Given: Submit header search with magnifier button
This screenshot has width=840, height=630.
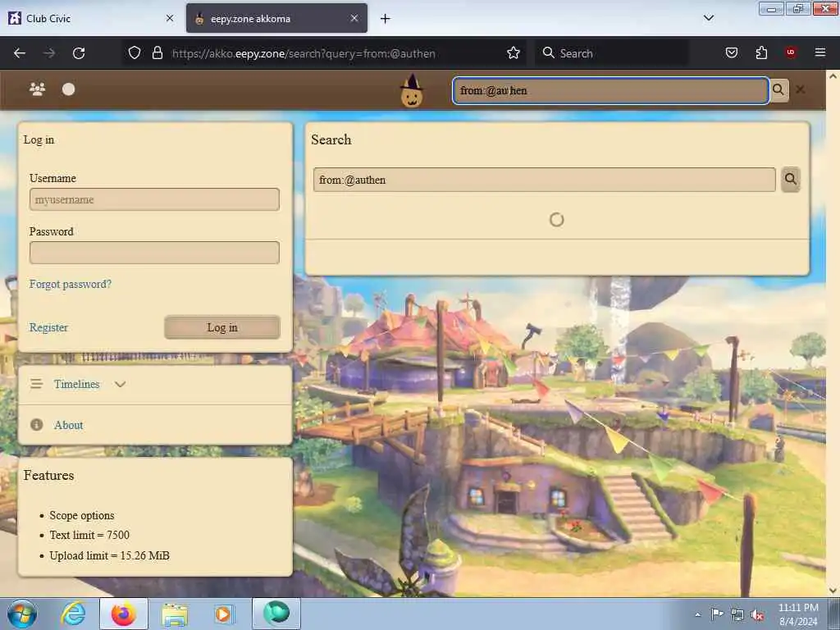Looking at the screenshot, I should pos(779,90).
